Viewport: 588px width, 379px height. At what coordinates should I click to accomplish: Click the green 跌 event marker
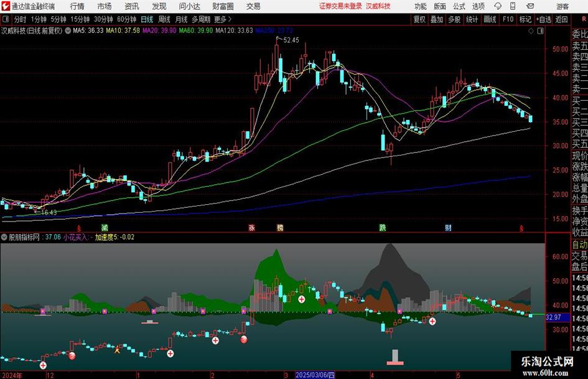[x=383, y=228]
